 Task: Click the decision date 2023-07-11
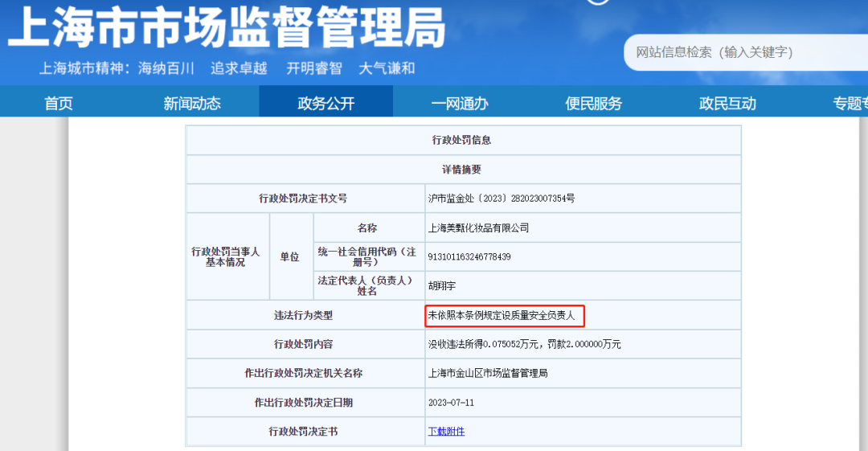[x=451, y=403]
